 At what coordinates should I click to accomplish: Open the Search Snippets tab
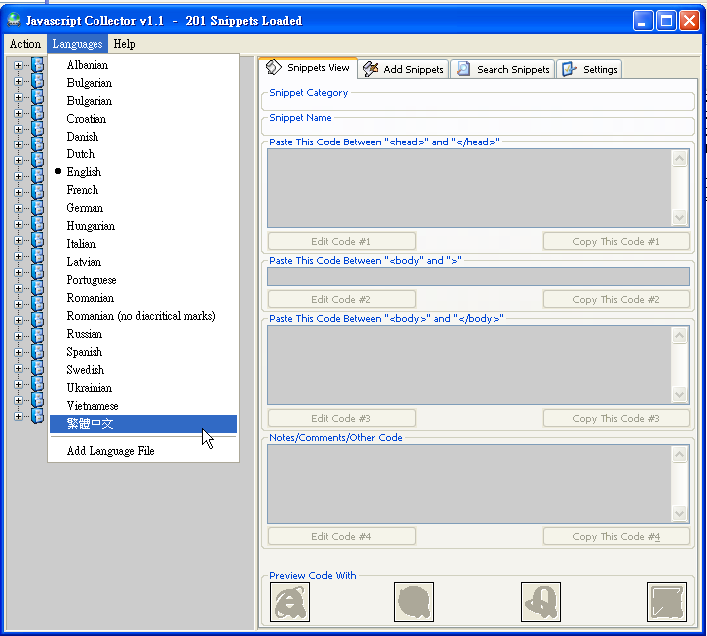(503, 69)
